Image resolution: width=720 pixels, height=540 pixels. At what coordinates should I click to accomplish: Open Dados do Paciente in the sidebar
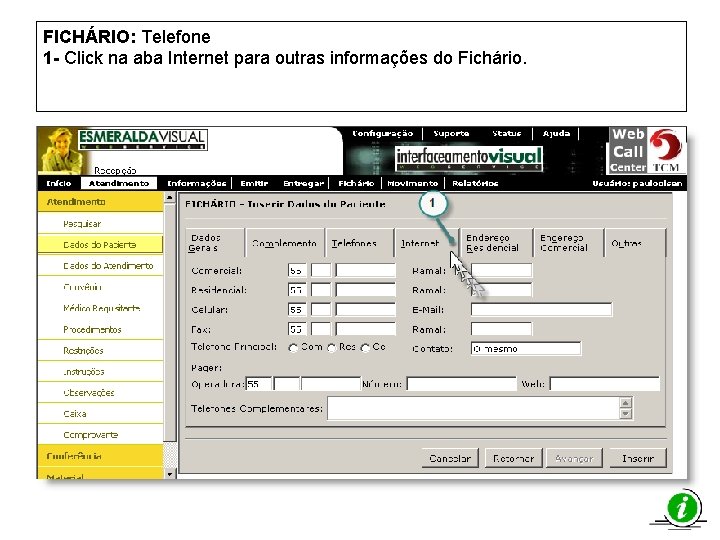coord(100,245)
